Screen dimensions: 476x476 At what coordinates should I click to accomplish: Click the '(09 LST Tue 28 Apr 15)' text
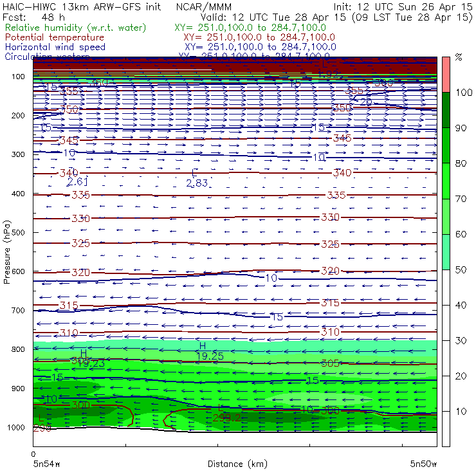(x=412, y=17)
